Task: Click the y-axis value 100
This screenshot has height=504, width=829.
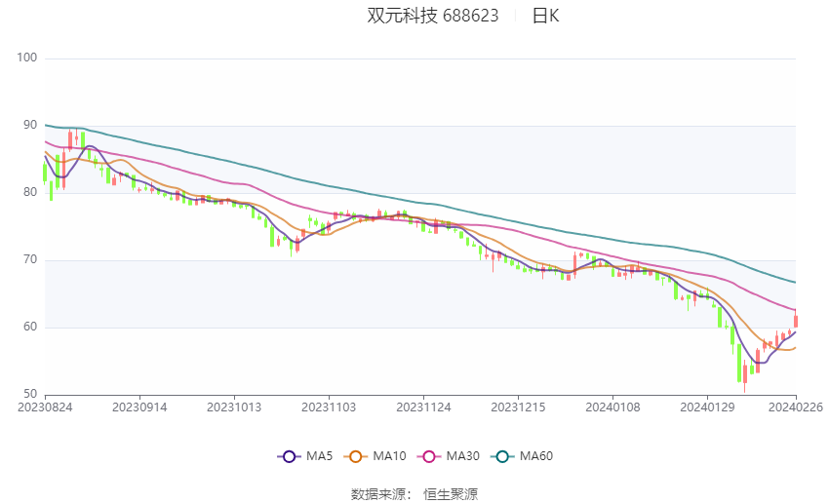Action: click(x=27, y=58)
